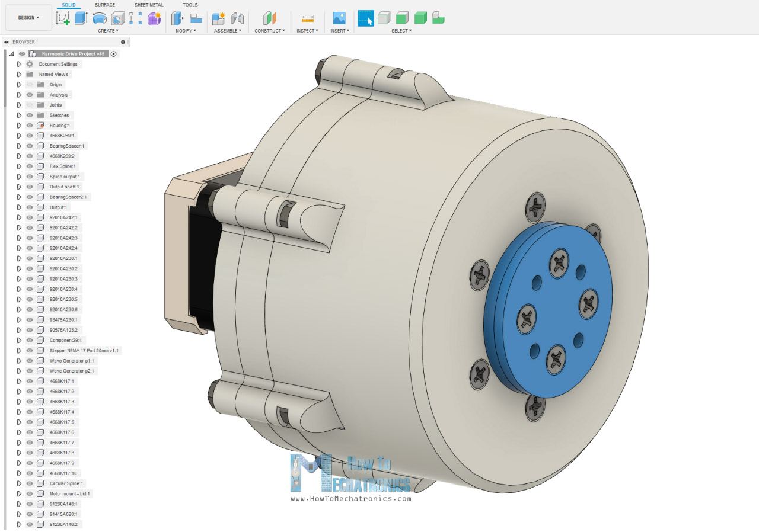The width and height of the screenshot is (759, 532).
Task: Collapse the Browser panel with double arrows
Action: click(x=7, y=42)
